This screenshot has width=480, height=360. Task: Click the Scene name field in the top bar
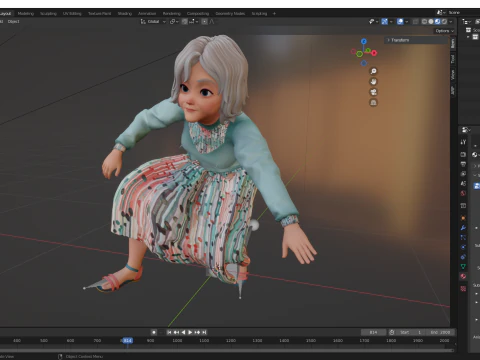[x=463, y=12]
